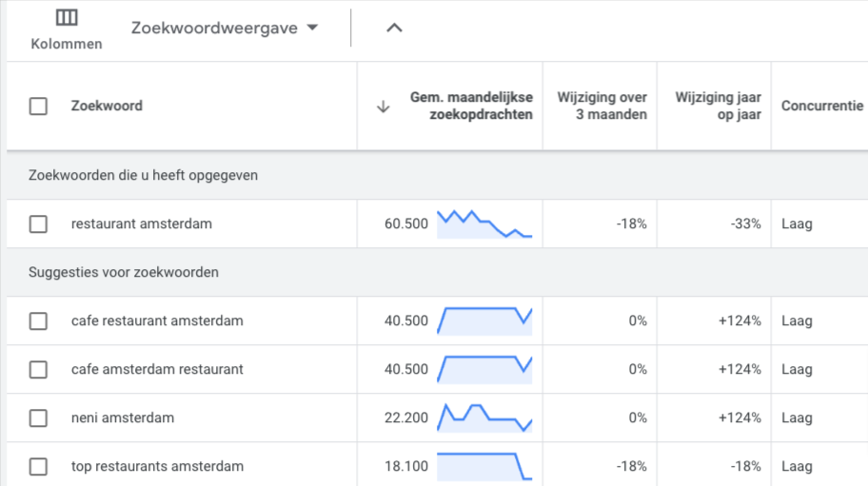
Task: Sort by Wijziging over 3 maanden
Action: [x=602, y=107]
